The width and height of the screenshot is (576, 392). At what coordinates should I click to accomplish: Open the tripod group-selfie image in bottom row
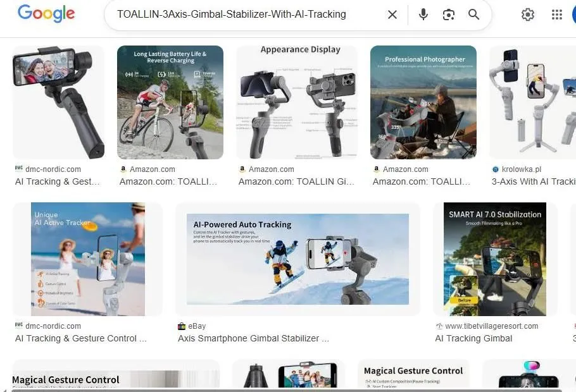tap(289, 374)
